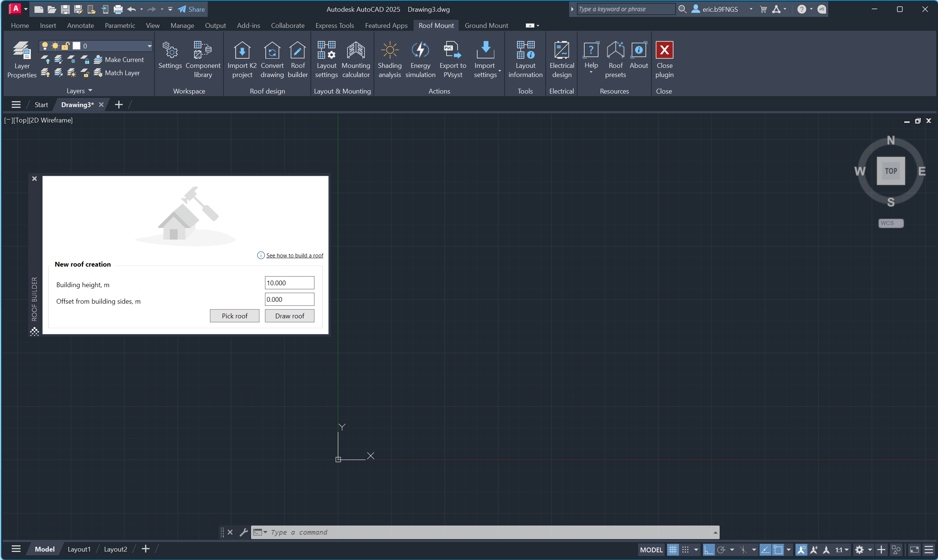Toggle snap mode in status bar

click(x=686, y=549)
